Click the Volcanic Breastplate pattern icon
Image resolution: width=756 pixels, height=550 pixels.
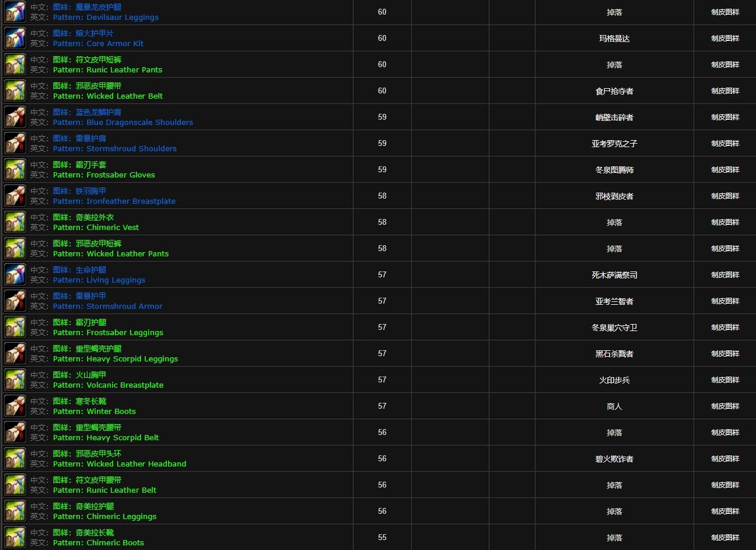click(x=15, y=380)
